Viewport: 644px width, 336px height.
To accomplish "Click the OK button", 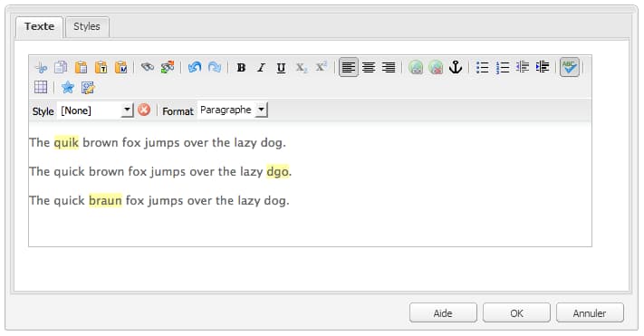I will tap(516, 313).
